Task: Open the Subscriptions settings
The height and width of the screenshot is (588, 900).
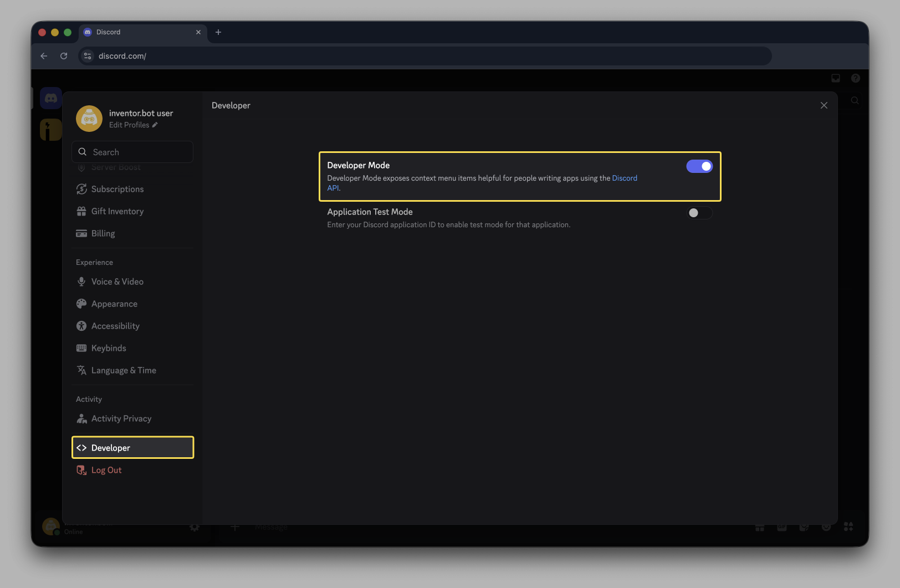Action: [x=132, y=189]
